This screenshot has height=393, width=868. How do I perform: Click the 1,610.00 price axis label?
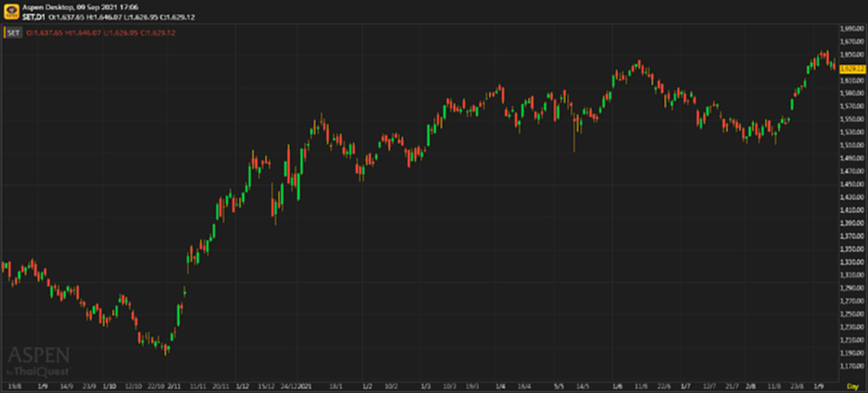click(853, 81)
